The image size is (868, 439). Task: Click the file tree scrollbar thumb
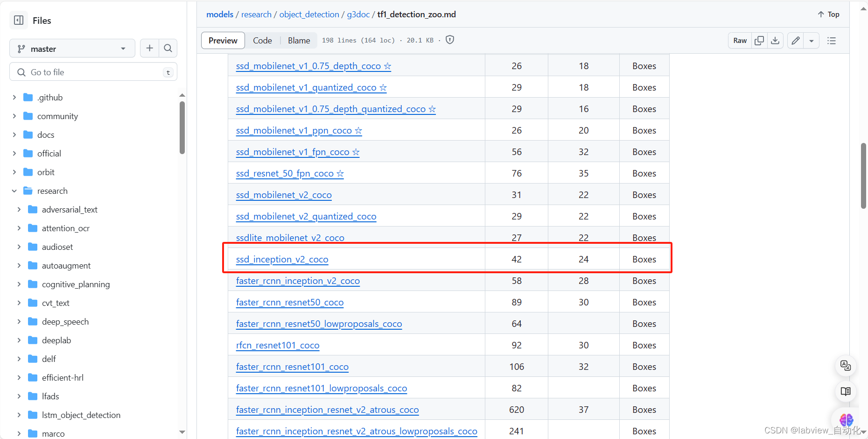(x=182, y=127)
